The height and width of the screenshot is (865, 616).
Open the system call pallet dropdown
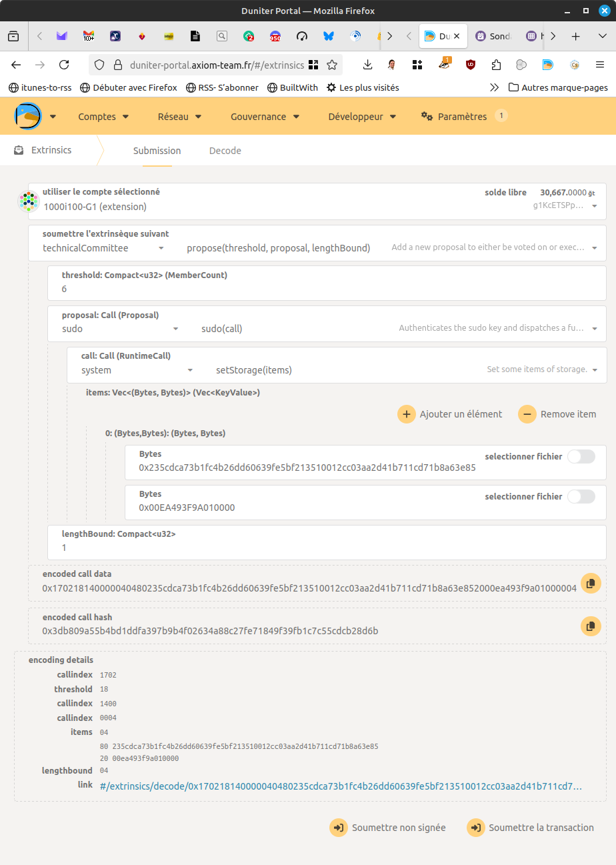click(x=136, y=370)
